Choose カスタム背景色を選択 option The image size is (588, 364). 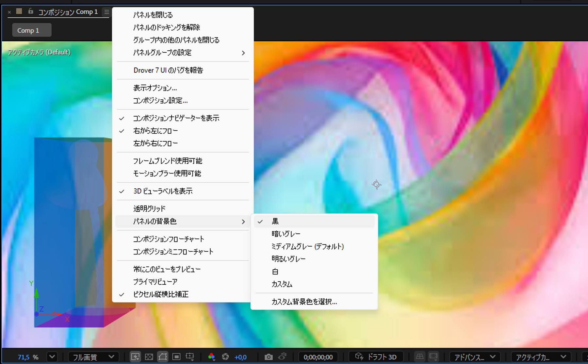coord(303,302)
